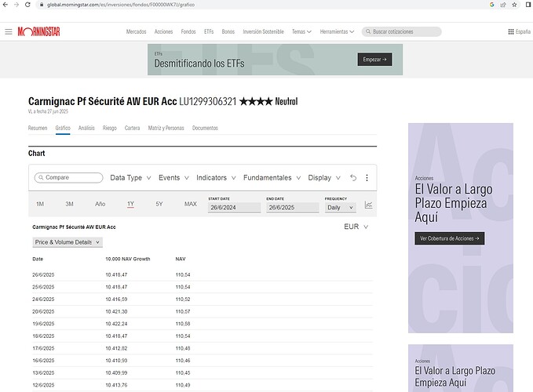Select the 5Y time range
Screen dimensions: 533x392
point(159,204)
